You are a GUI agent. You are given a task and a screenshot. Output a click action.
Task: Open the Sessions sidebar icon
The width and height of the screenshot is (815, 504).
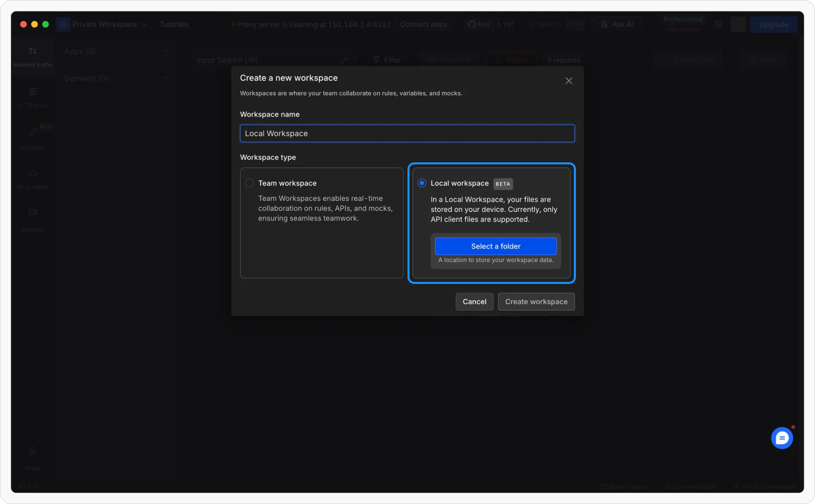(x=33, y=212)
